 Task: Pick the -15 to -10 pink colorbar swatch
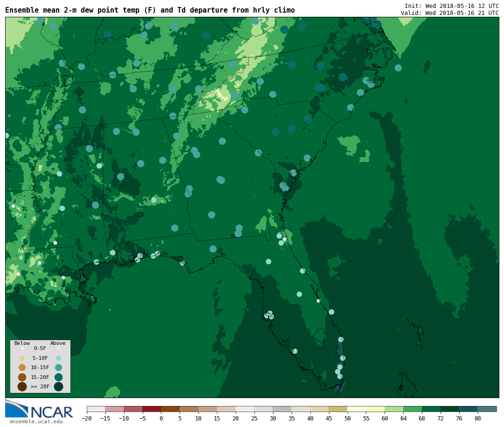pos(114,409)
